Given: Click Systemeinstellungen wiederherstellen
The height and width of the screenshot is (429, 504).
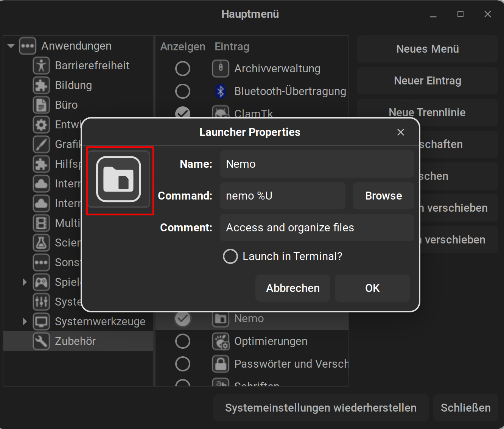Looking at the screenshot, I should [321, 408].
